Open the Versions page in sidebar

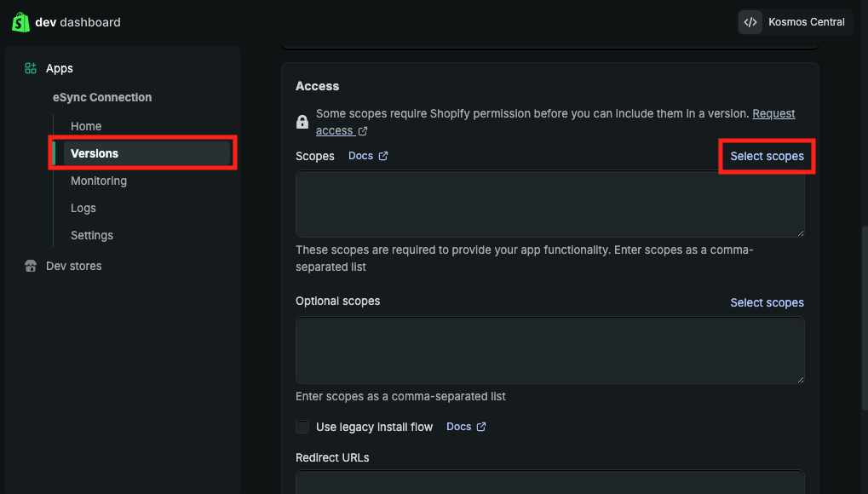tap(95, 153)
